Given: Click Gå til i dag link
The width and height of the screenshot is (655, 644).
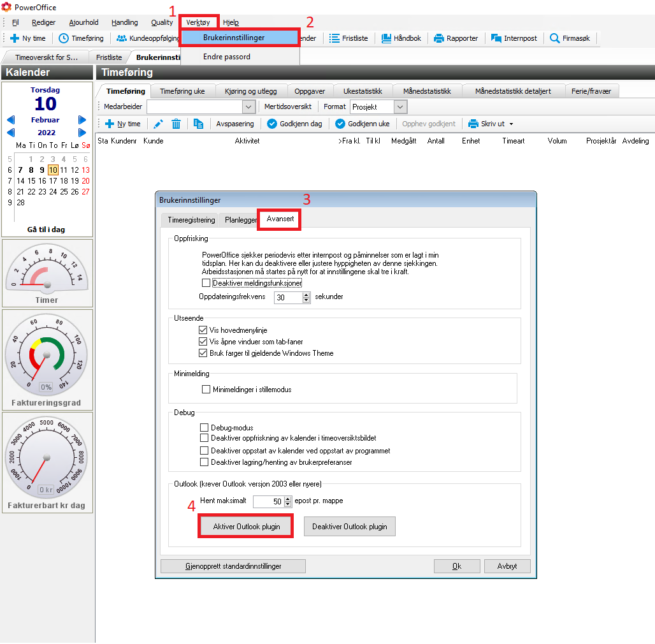Looking at the screenshot, I should pyautogui.click(x=46, y=230).
